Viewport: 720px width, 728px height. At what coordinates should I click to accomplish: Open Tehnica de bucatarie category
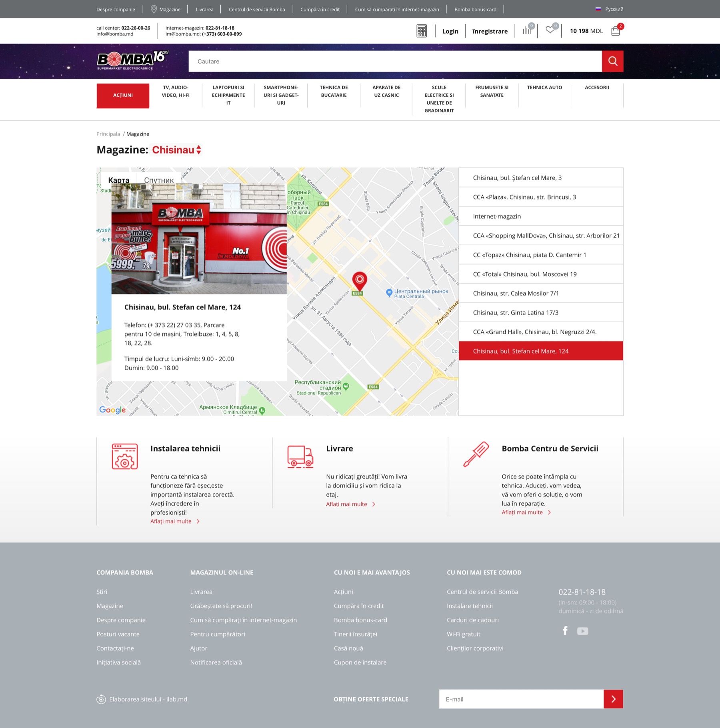(334, 91)
